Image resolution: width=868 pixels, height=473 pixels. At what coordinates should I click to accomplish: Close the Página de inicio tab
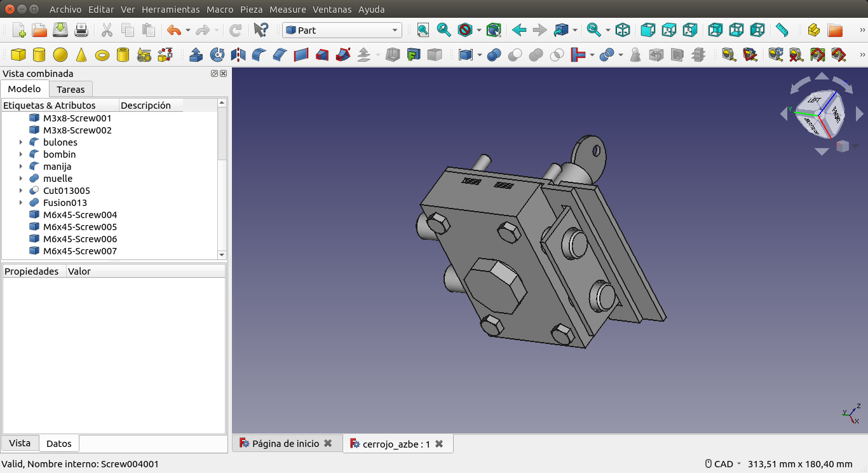[x=328, y=444]
